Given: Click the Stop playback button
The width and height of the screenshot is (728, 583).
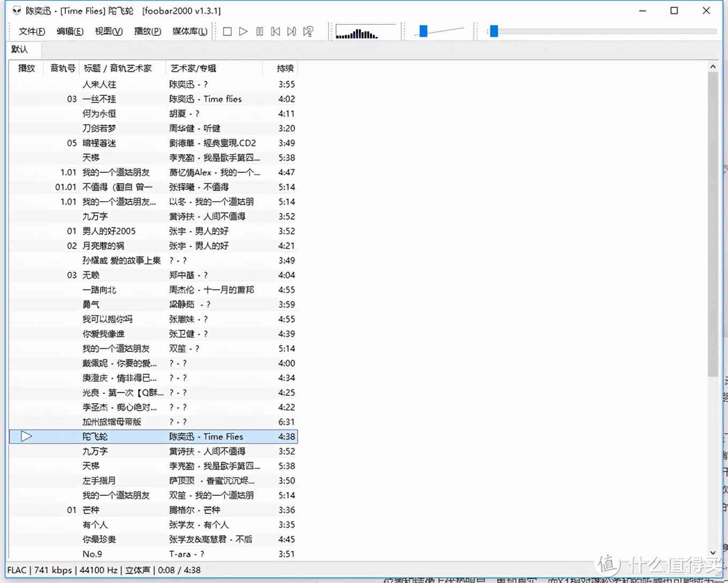Looking at the screenshot, I should point(227,32).
